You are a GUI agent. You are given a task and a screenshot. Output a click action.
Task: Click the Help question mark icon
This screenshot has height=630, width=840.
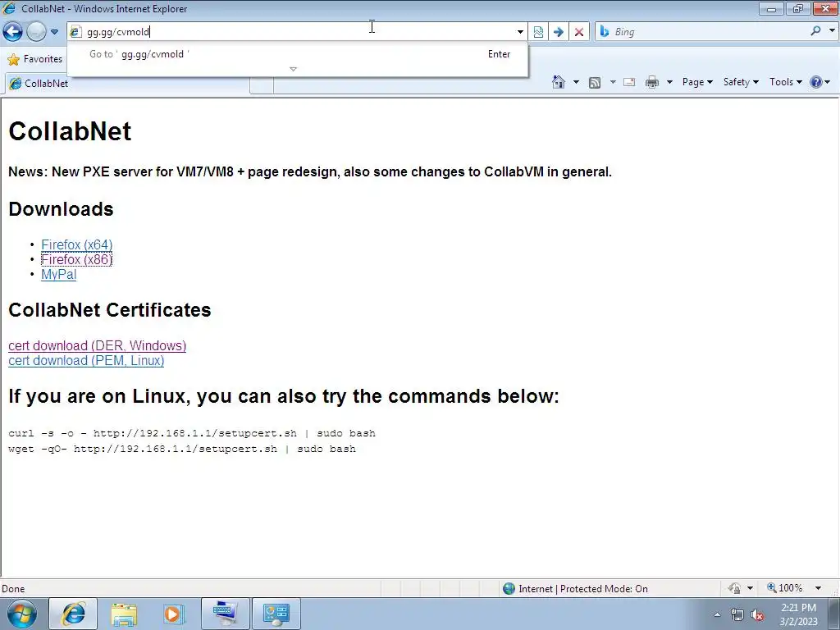(816, 82)
